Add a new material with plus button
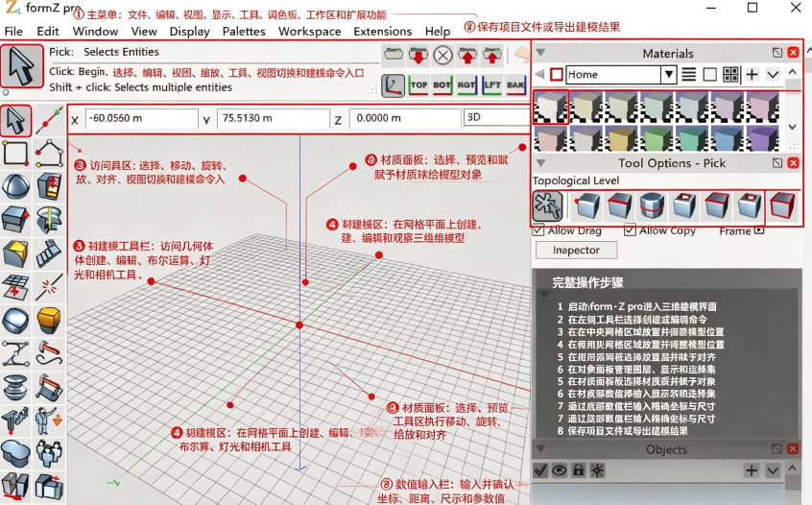 coord(752,75)
